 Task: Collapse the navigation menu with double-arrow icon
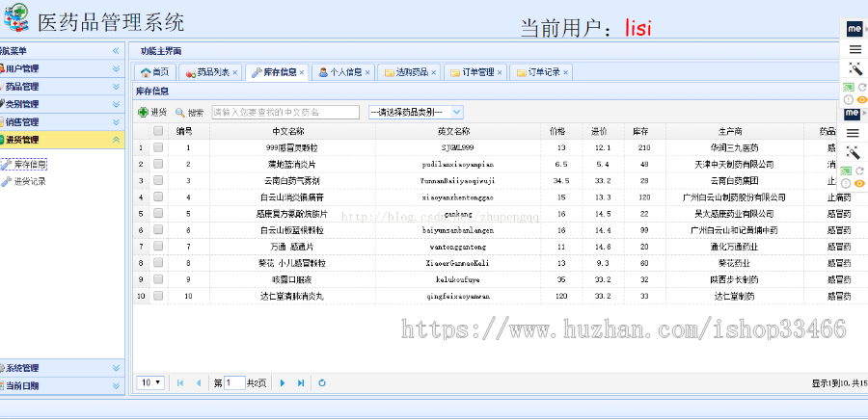tap(116, 51)
